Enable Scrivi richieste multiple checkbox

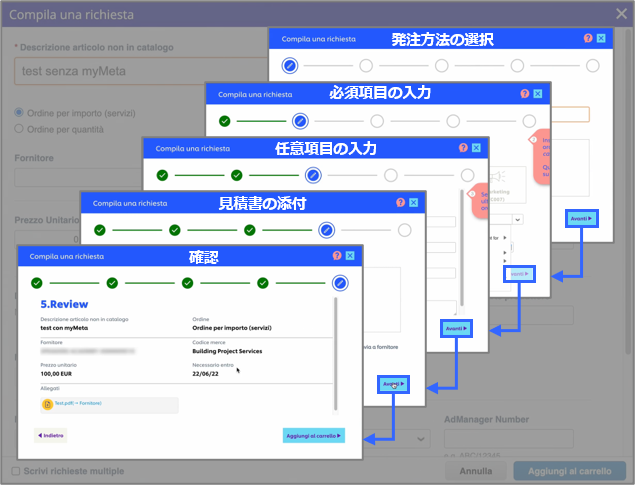pos(15,471)
